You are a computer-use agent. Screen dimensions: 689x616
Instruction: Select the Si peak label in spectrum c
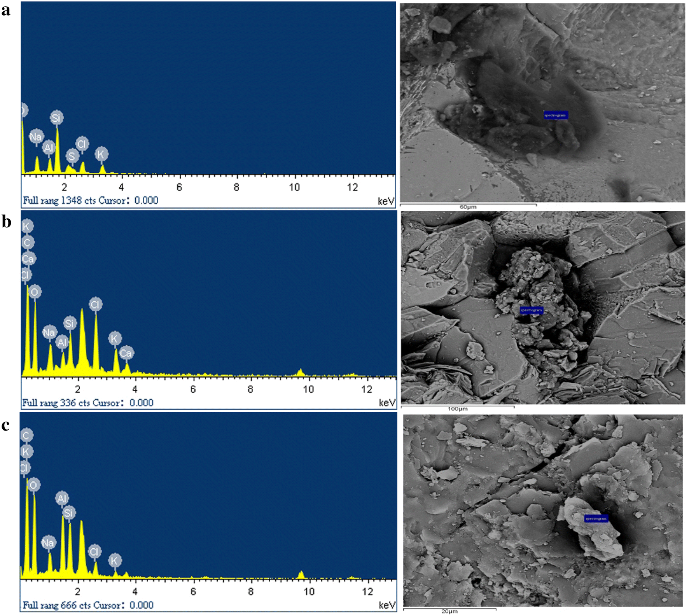[x=69, y=513]
